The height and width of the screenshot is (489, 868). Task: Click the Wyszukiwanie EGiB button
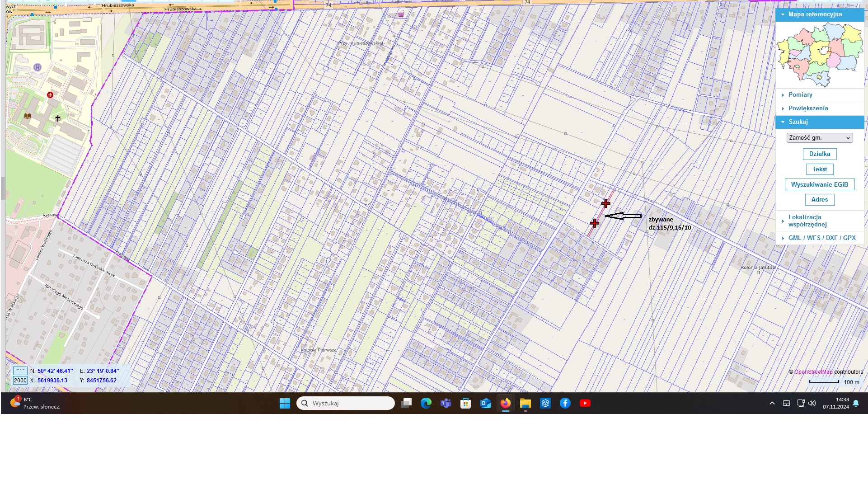point(819,184)
